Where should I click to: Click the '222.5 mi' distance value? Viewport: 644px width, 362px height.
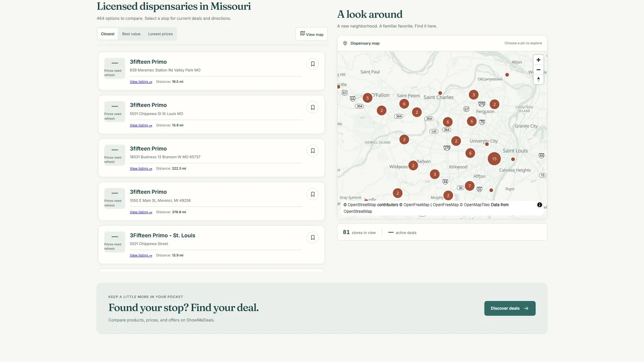tap(179, 169)
